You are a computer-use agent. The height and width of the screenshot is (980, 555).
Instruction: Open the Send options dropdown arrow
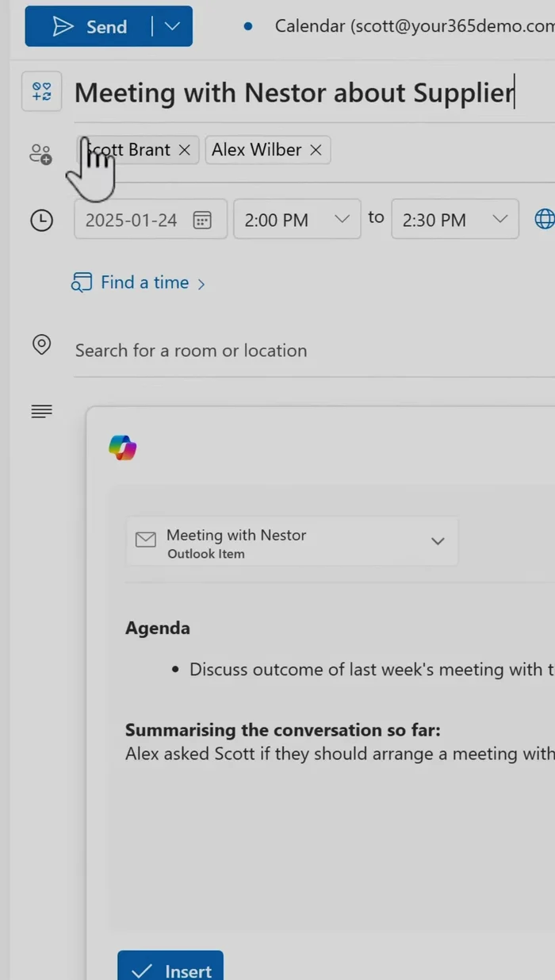pos(172,27)
